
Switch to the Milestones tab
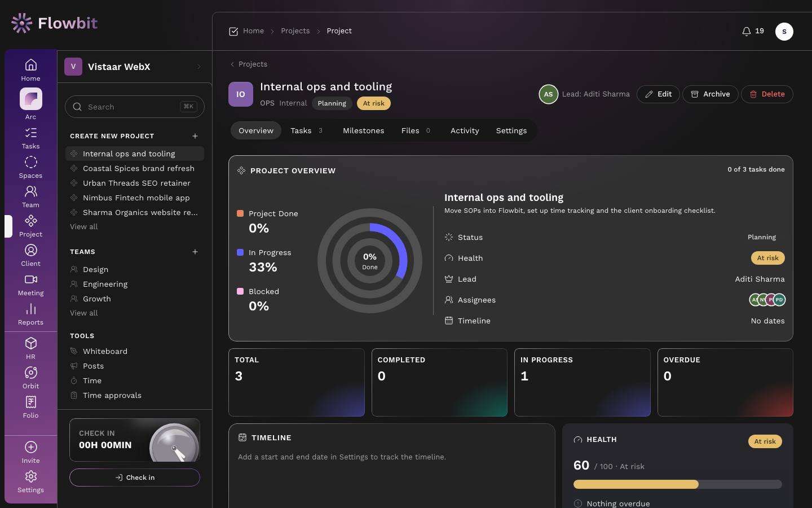363,130
